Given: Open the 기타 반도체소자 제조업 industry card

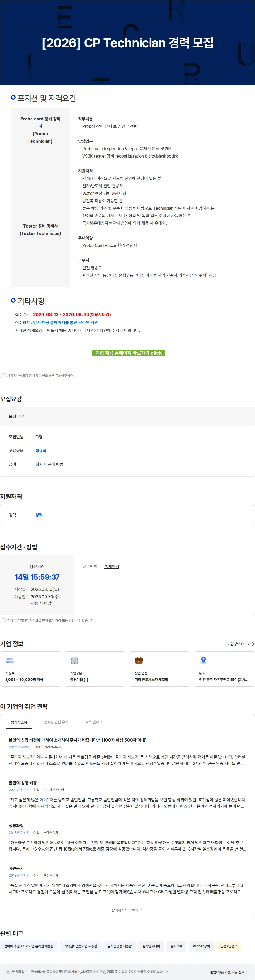Looking at the screenshot, I should (x=160, y=669).
